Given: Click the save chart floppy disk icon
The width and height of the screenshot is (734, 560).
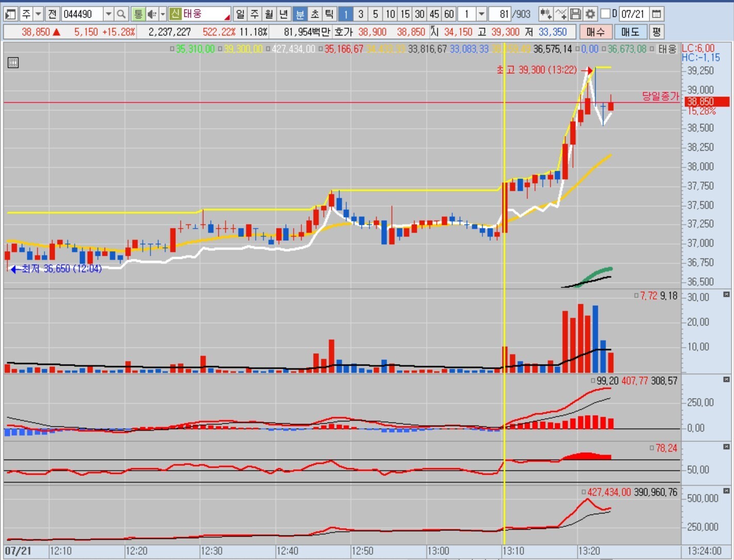Looking at the screenshot, I should tap(576, 14).
